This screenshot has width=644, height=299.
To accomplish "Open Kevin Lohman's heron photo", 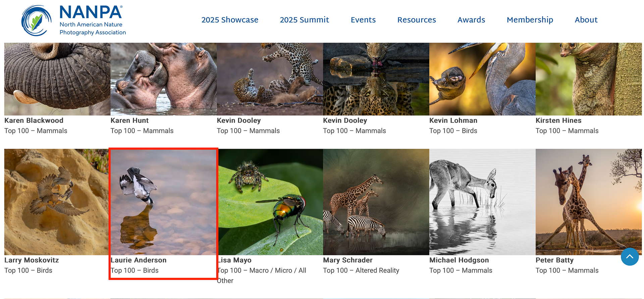I will (482, 79).
